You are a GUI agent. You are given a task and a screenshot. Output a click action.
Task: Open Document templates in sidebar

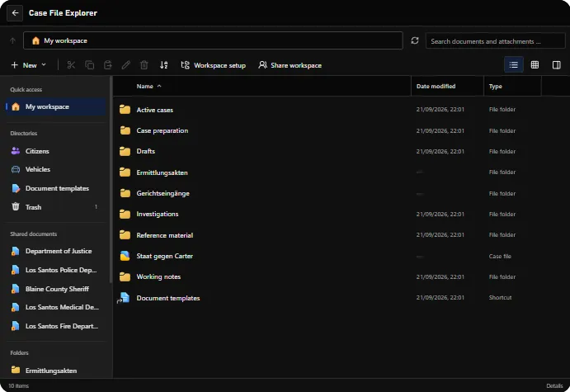click(x=56, y=188)
